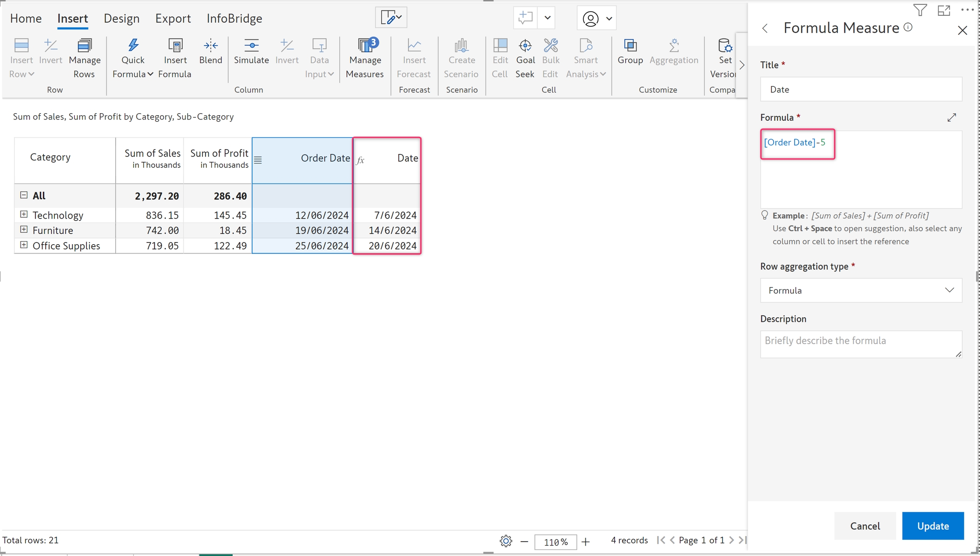
Task: Expand the Office Supplies row
Action: 24,245
